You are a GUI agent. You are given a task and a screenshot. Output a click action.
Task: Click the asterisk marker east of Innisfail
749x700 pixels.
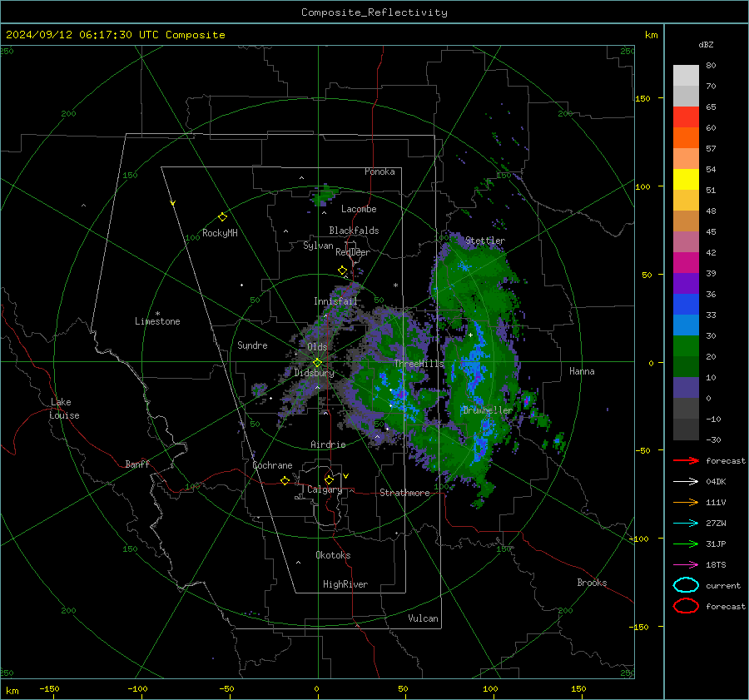point(395,285)
